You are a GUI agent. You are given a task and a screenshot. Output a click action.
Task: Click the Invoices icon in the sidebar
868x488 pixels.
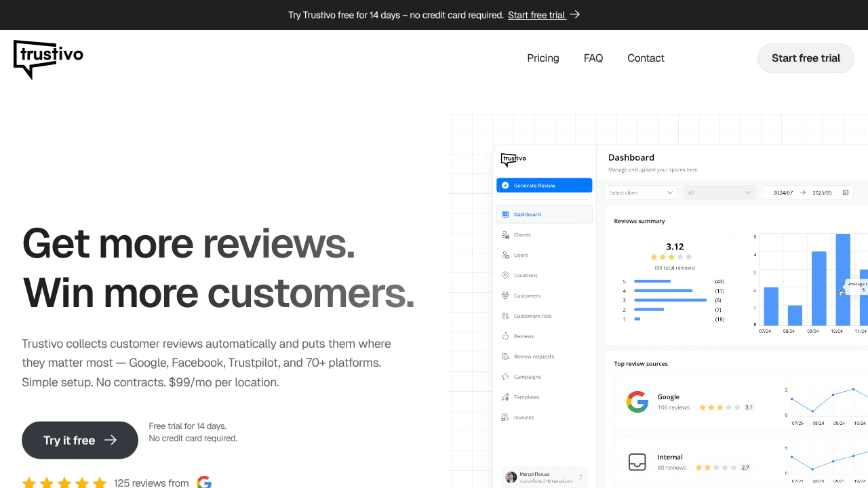(505, 417)
